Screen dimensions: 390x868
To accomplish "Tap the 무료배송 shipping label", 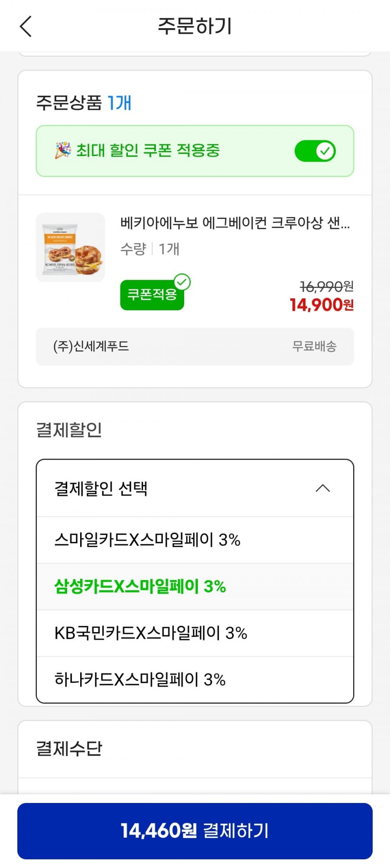I will point(315,346).
